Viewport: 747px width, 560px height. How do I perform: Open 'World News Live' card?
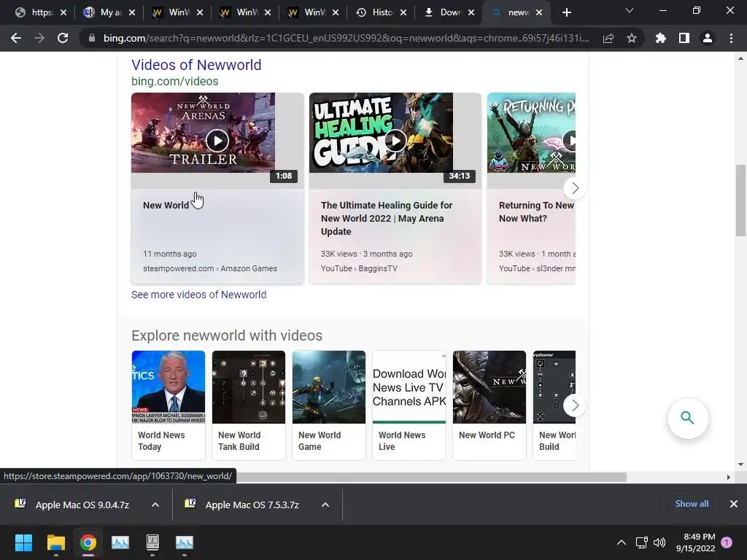click(x=409, y=405)
